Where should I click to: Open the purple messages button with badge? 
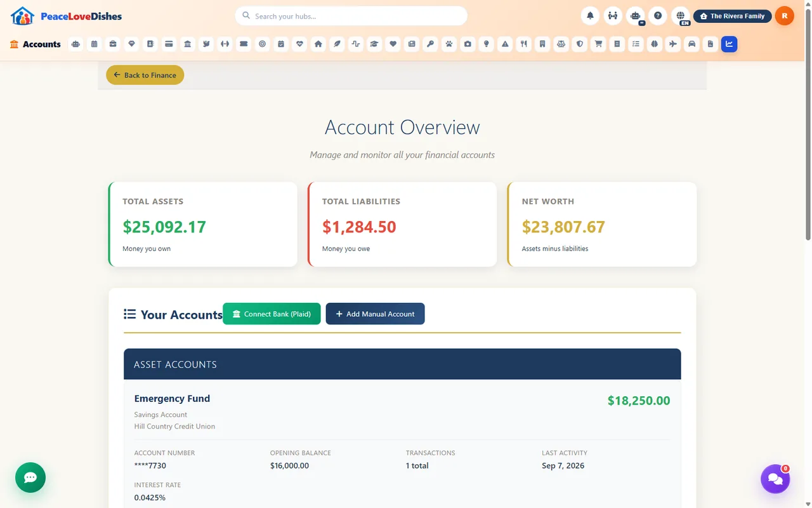click(775, 479)
